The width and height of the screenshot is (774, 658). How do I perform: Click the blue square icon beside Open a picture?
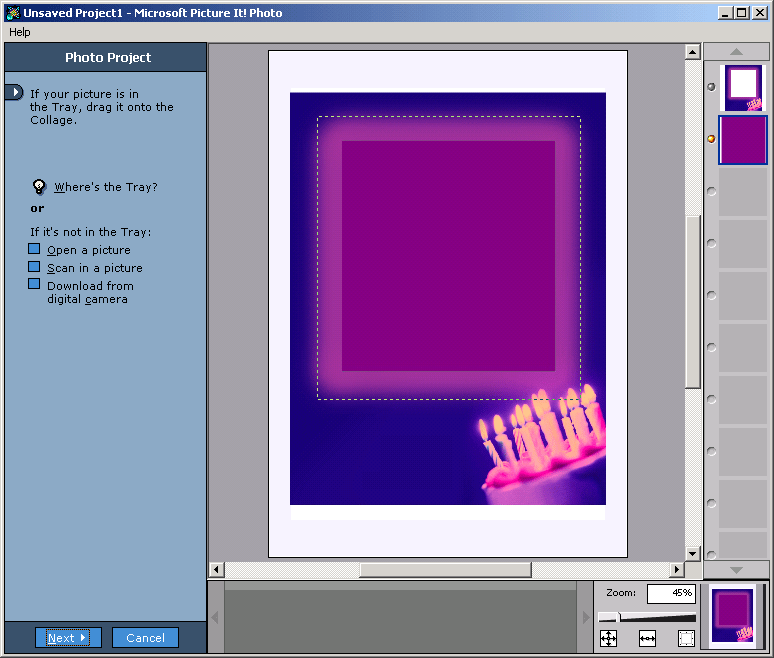(35, 249)
